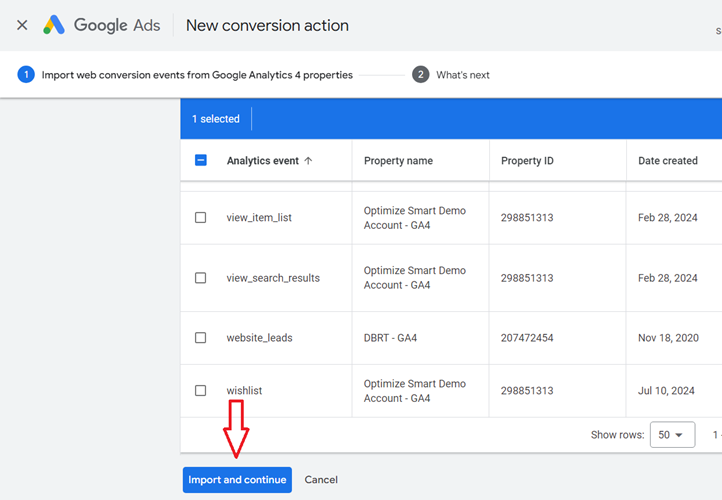Click the Import and continue button

tap(237, 480)
